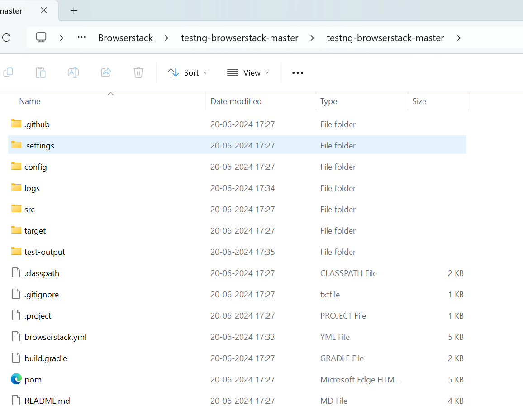The width and height of the screenshot is (523, 420).
Task: Open the Sort dropdown menu
Action: [x=188, y=72]
